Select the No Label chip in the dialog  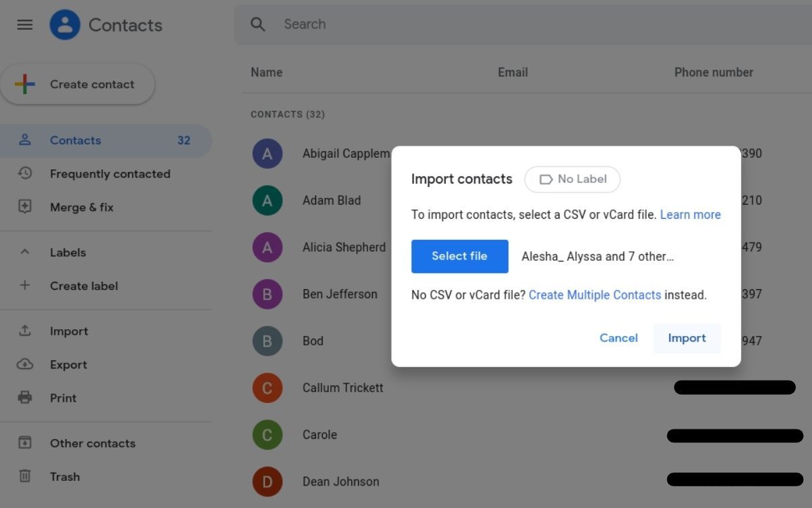(572, 179)
